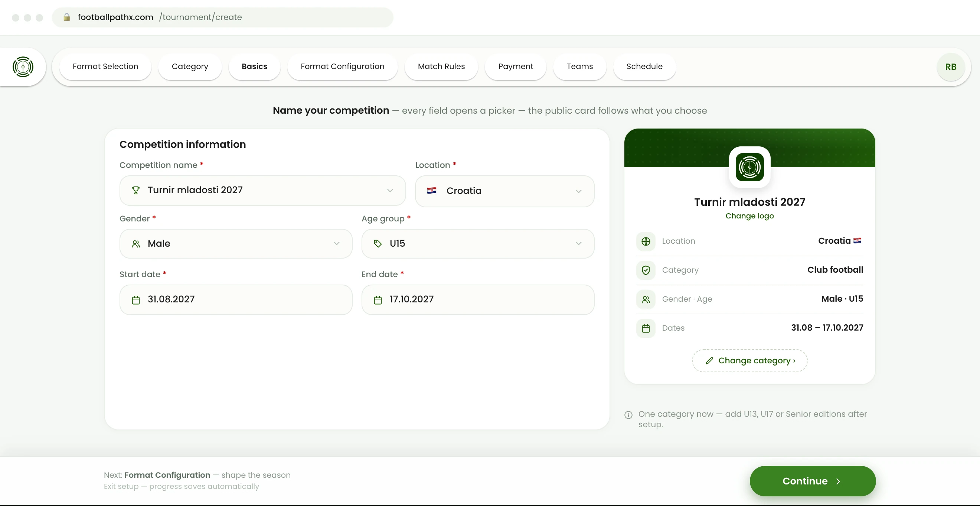
Task: Click the 'Club football' category value
Action: [835, 270]
